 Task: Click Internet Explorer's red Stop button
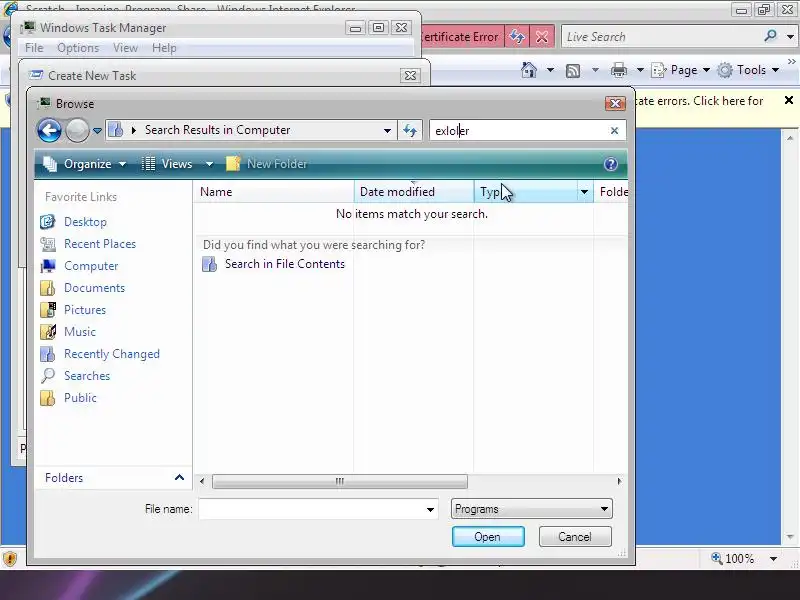tap(542, 37)
